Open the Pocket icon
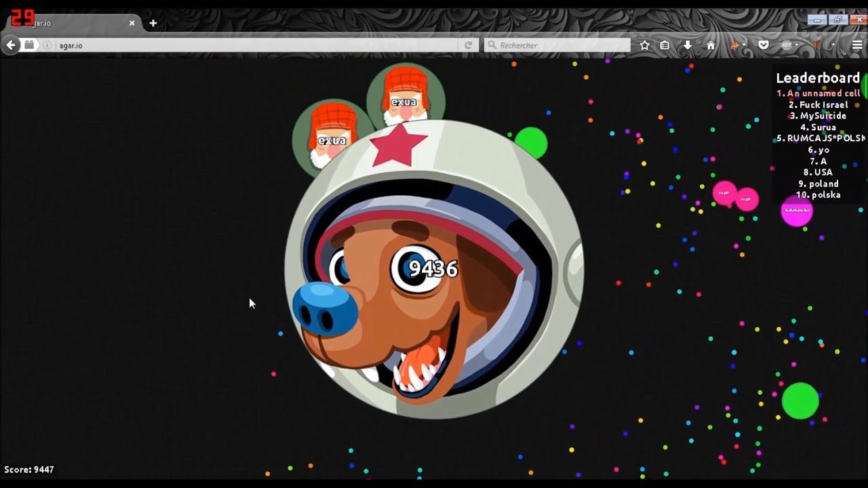868x488 pixels. (764, 45)
